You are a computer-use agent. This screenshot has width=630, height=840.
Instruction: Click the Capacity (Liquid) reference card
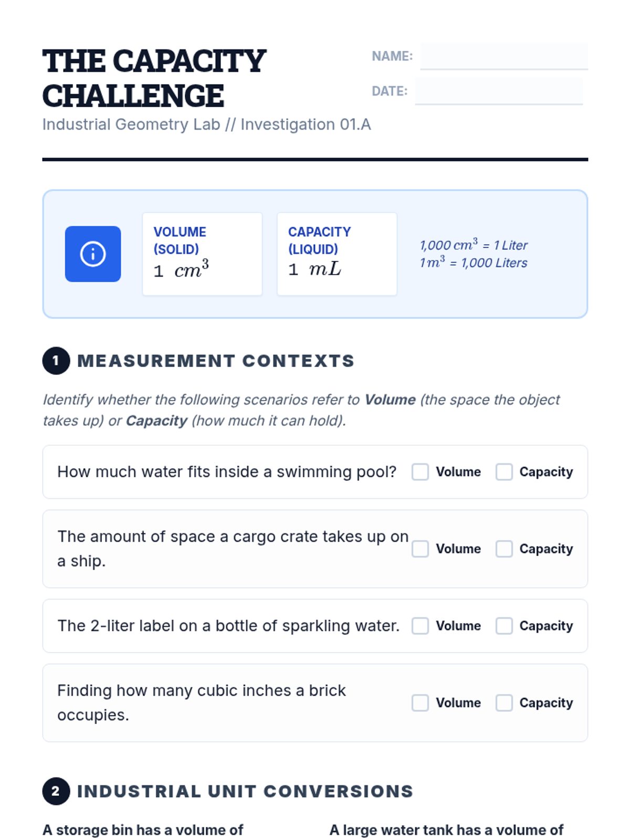click(x=337, y=254)
